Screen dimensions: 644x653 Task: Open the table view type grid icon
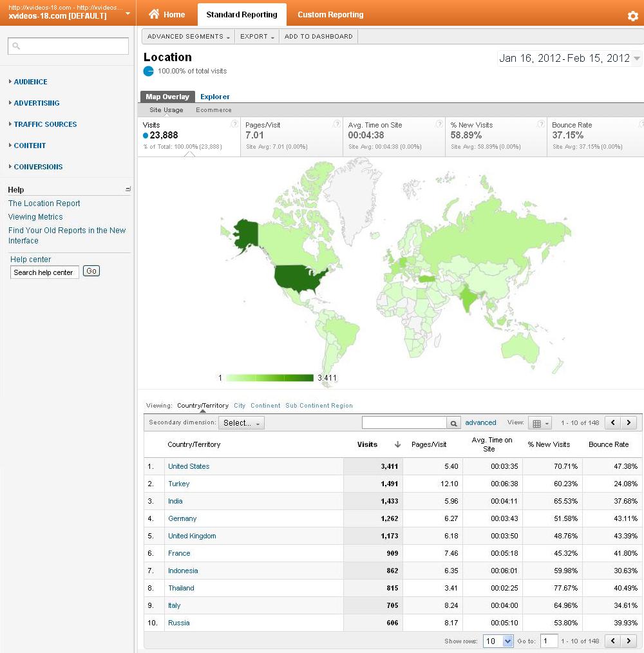(539, 423)
